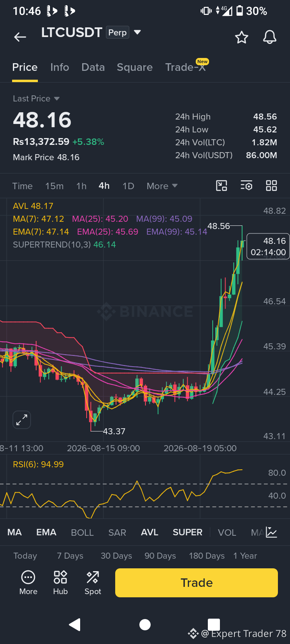Screen dimensions: 290x644
Task: Tap the MA(25): 45.20 legend
Action: click(x=100, y=219)
